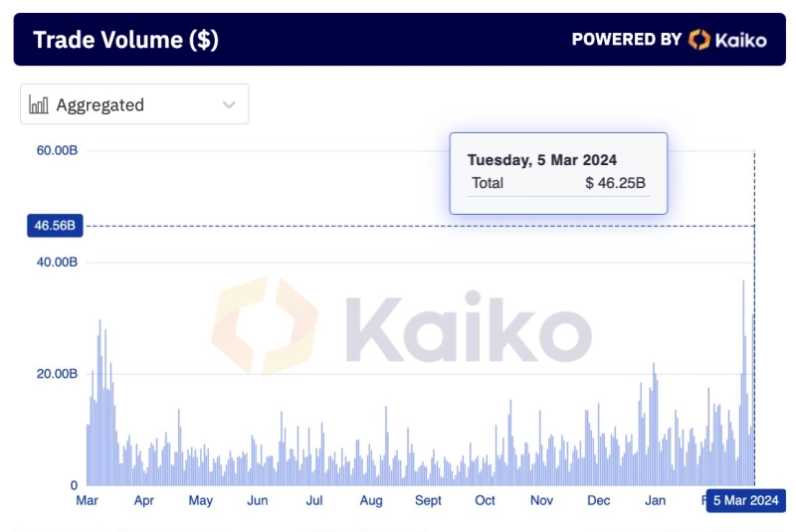Click the Apr label on x-axis

click(144, 500)
